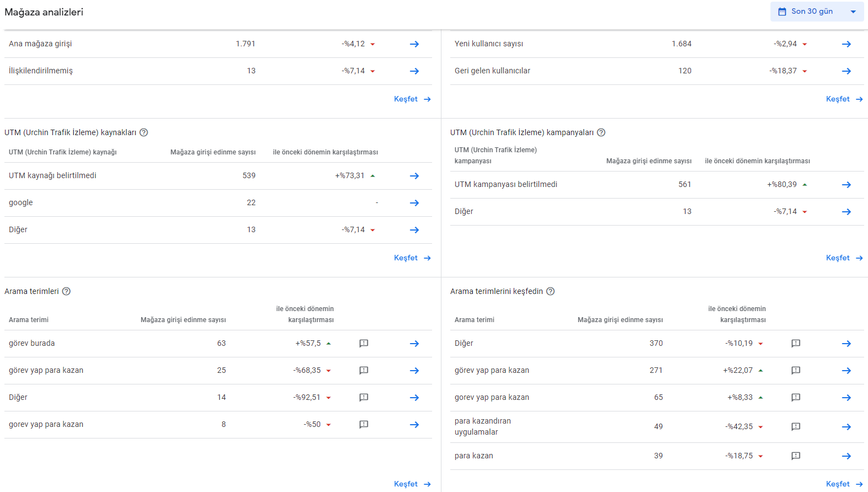Send feedback for görev yap para kazan with 271
This screenshot has width=868, height=492.
coord(796,371)
